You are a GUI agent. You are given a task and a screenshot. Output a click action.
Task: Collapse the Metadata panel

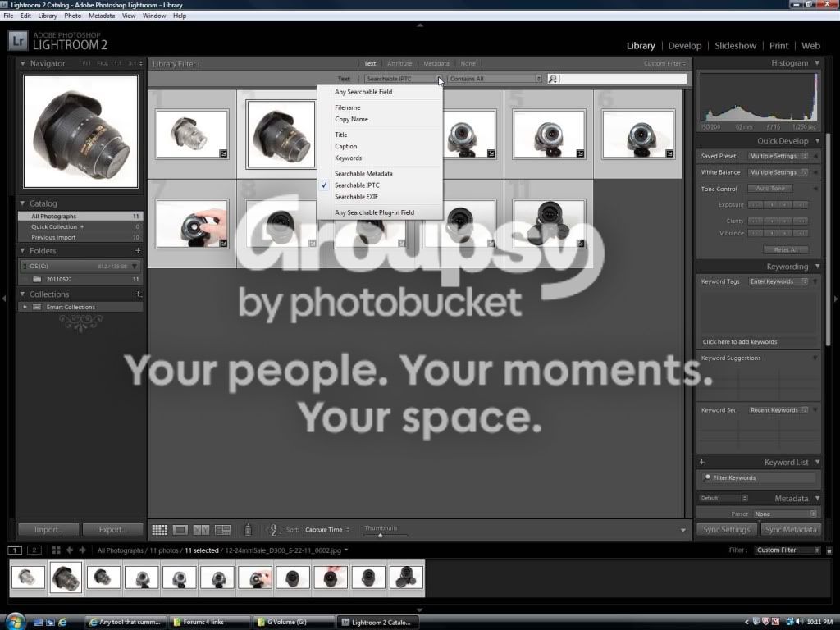pos(817,498)
